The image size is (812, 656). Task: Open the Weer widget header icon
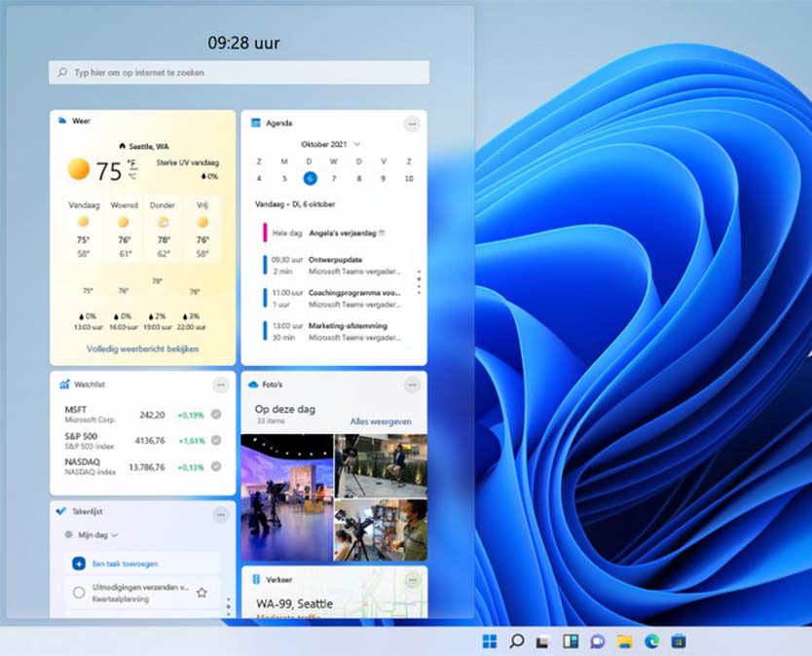pyautogui.click(x=61, y=121)
